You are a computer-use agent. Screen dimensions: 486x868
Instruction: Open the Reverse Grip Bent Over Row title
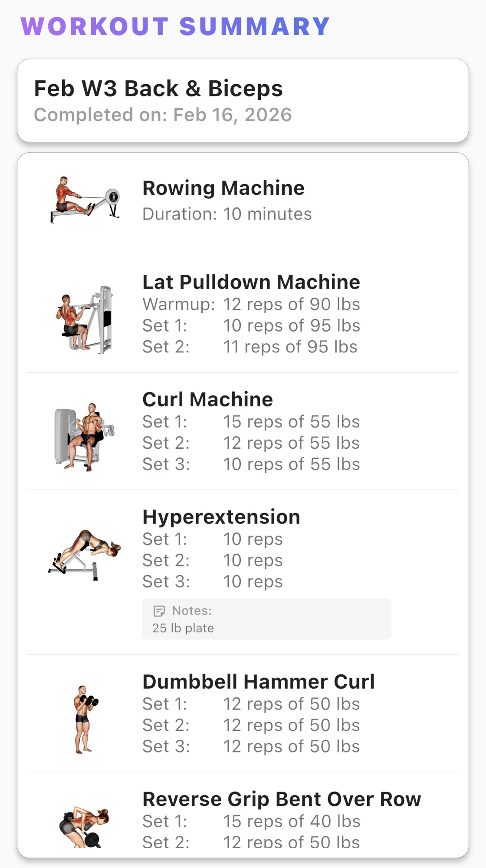[282, 799]
